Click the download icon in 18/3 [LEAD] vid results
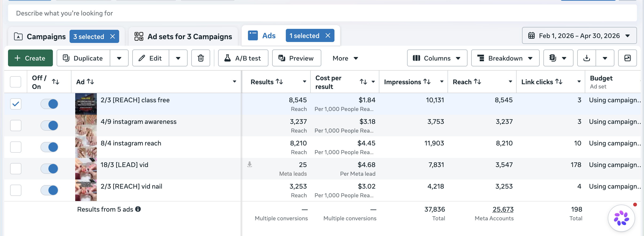 [x=250, y=164]
